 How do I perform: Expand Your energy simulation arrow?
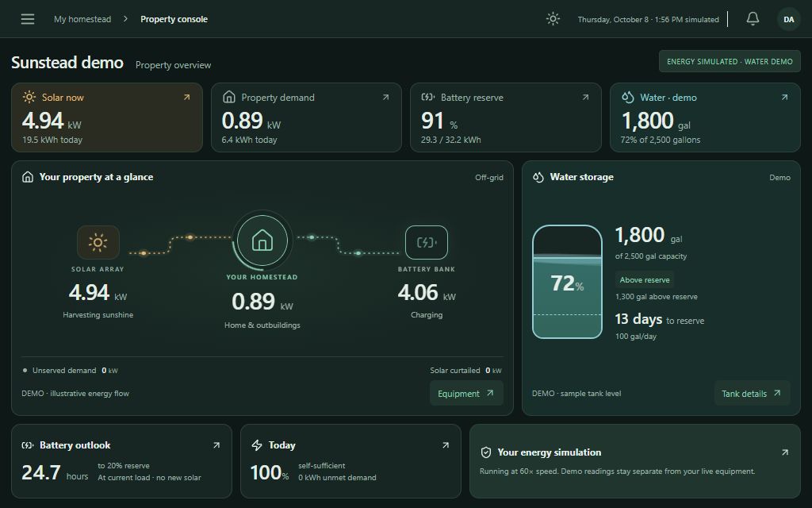tap(785, 452)
